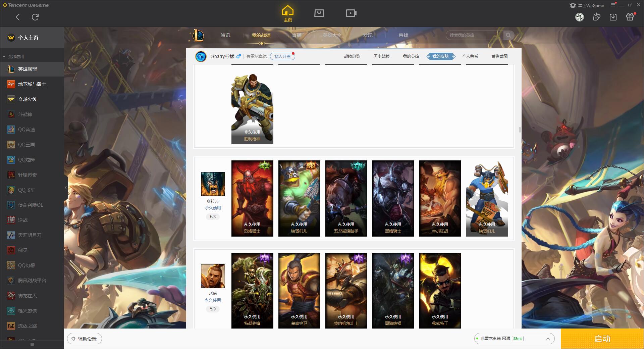Switch to 个人荣誉 sub-tab
The image size is (644, 349).
tap(470, 56)
